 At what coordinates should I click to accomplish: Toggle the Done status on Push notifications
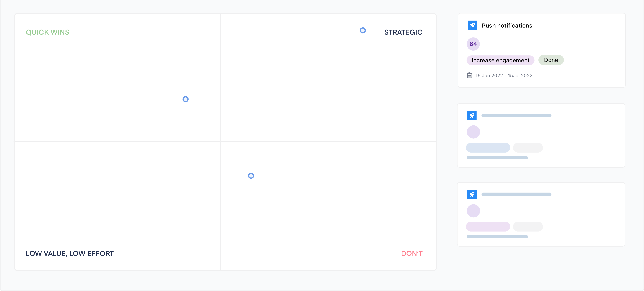pyautogui.click(x=551, y=60)
